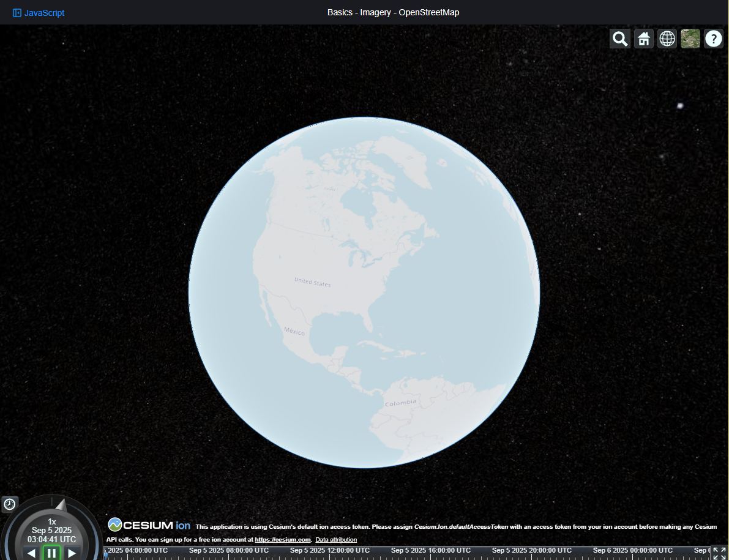Screen dimensions: 729x560
Task: Jump timeline to Sep 5 08:00:00 UTC
Action: 229,550
